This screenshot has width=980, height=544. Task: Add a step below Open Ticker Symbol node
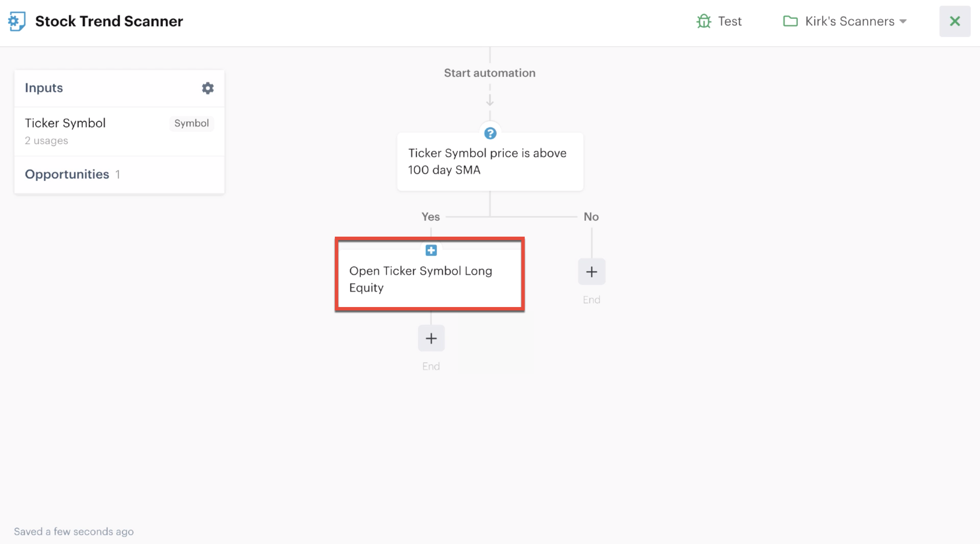tap(431, 338)
